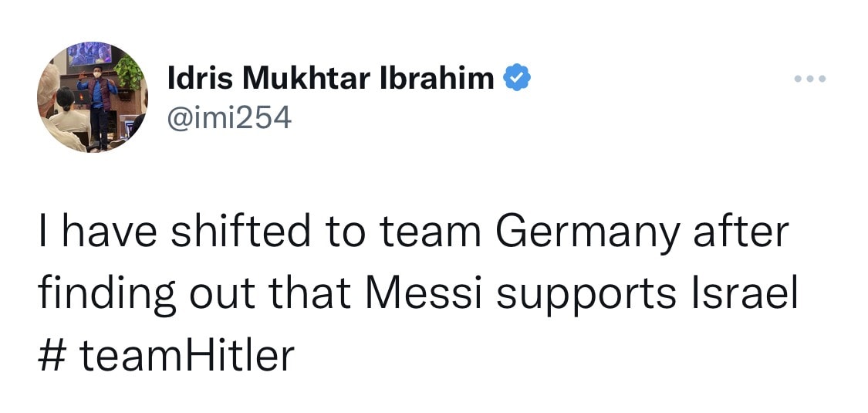Click the hash symbol in the tweet
Screen dimensions: 868x413
[52, 357]
